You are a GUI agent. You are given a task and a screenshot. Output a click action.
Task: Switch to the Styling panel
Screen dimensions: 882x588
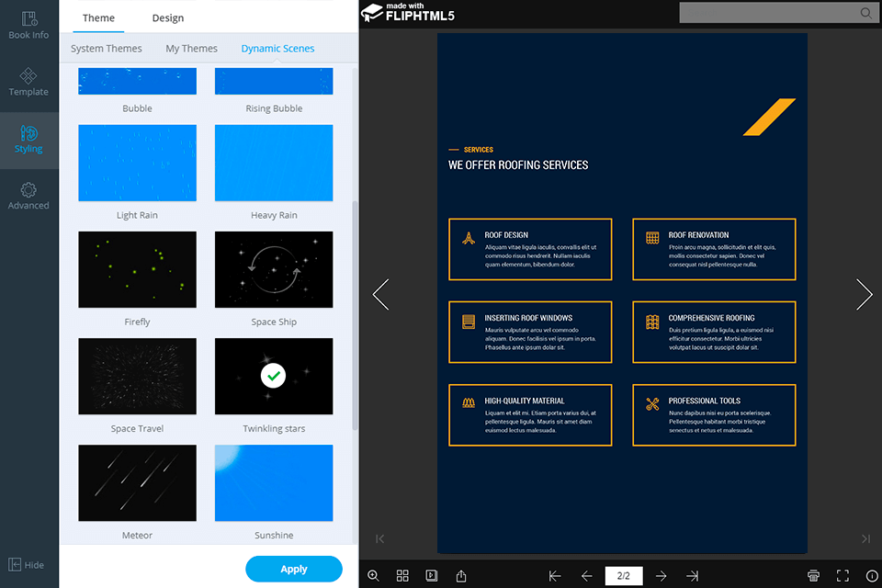(28, 140)
